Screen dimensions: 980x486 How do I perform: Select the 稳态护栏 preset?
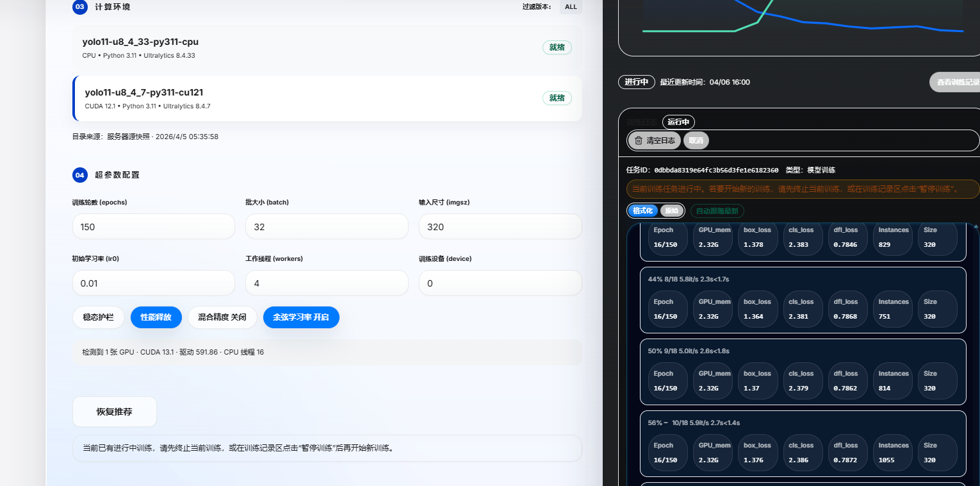click(x=99, y=317)
